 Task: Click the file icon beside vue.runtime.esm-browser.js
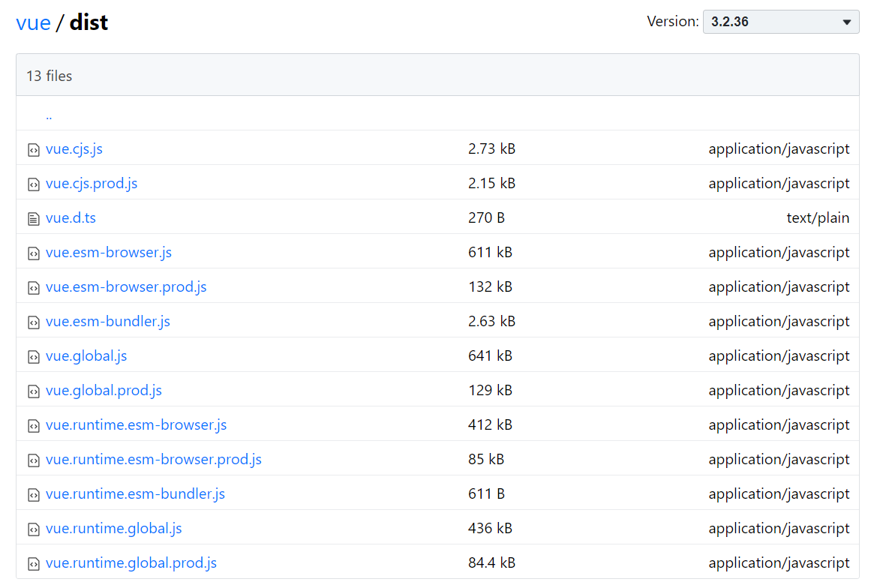pos(34,426)
